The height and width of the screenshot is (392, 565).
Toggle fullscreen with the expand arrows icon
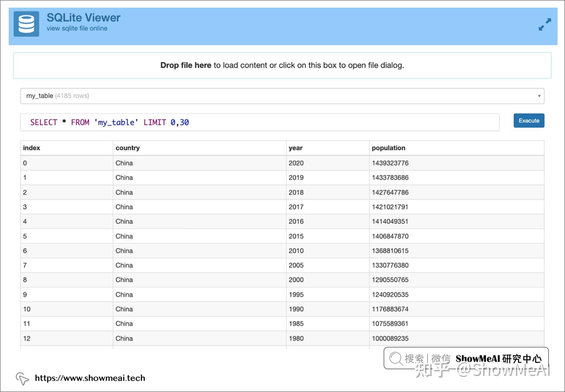(x=545, y=24)
